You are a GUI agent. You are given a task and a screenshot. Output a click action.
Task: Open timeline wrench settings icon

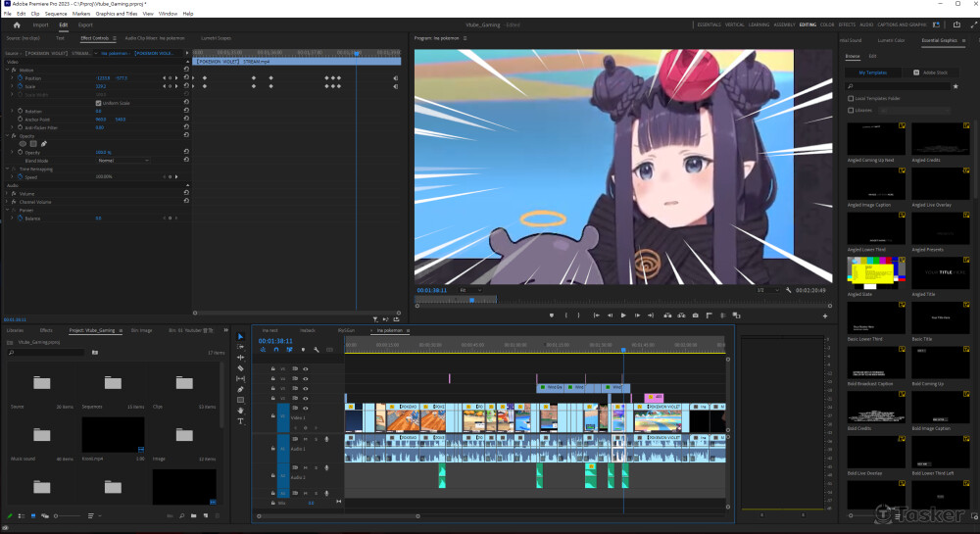tap(316, 349)
